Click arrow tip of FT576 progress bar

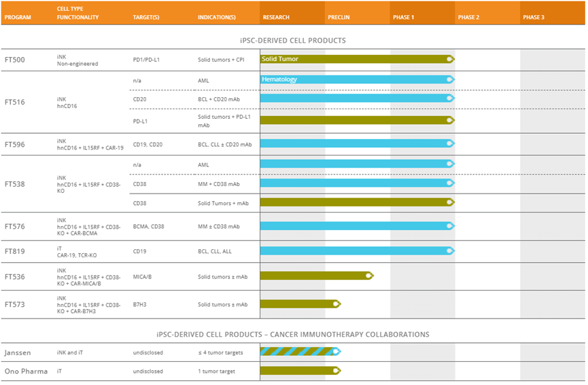pos(451,226)
